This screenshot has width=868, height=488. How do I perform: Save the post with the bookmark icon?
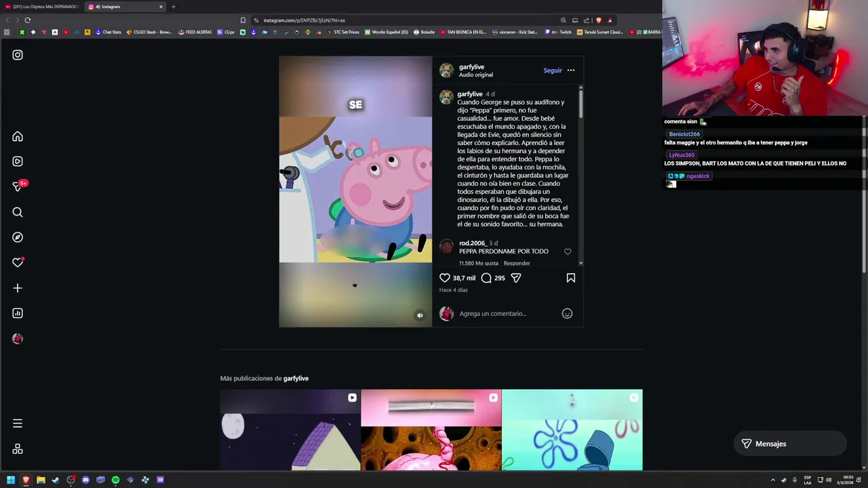571,278
